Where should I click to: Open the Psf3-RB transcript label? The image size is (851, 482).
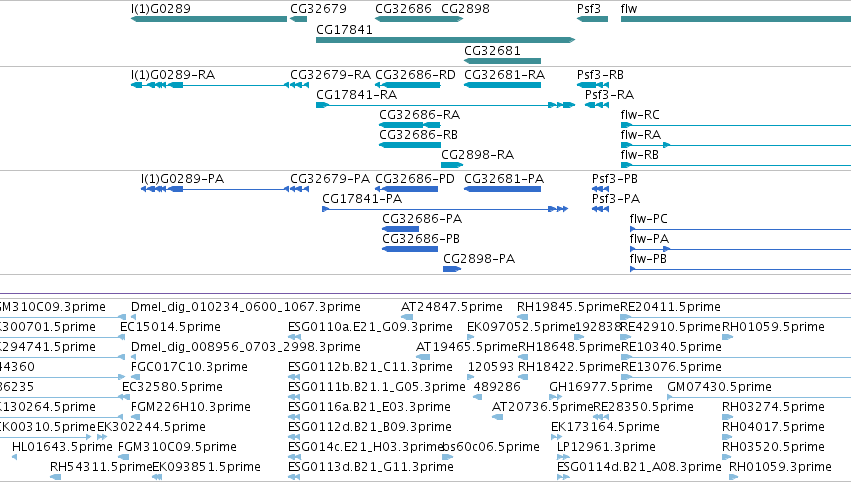(x=600, y=75)
